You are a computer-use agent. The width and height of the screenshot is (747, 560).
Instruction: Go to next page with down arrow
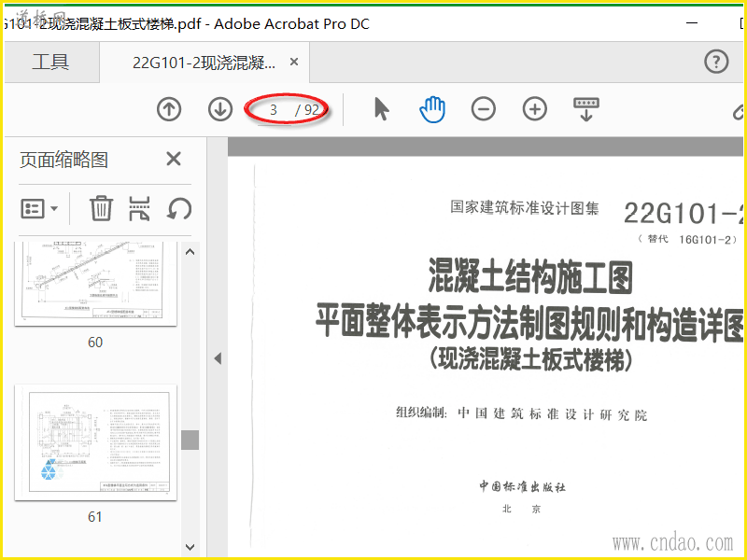pyautogui.click(x=220, y=109)
